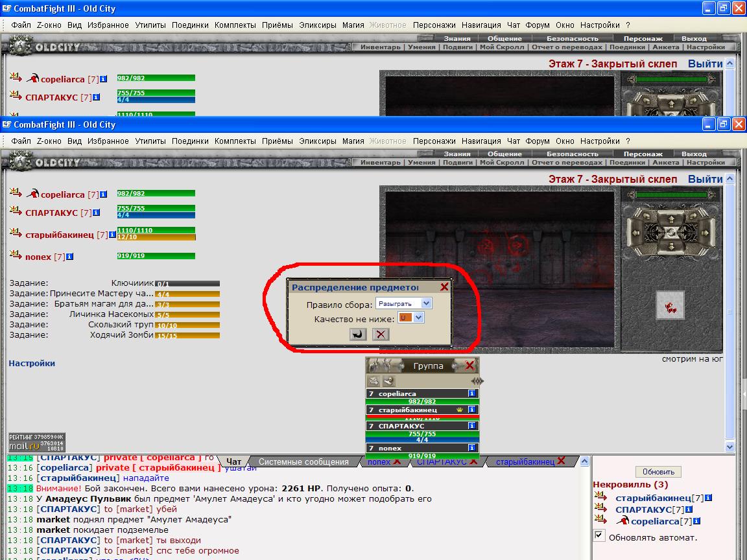Open старыйбакинец info icon in the Некровилль list
Screen dimensions: 747x560
pyautogui.click(x=708, y=498)
